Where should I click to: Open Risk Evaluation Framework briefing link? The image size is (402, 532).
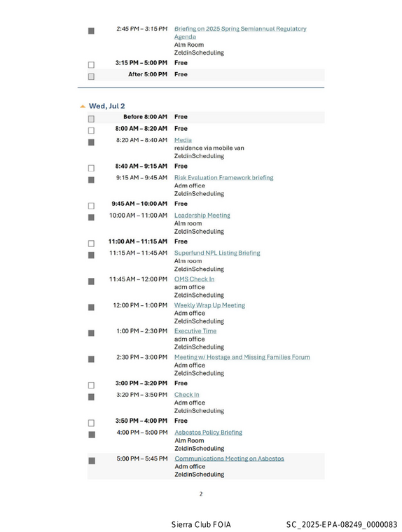click(223, 178)
